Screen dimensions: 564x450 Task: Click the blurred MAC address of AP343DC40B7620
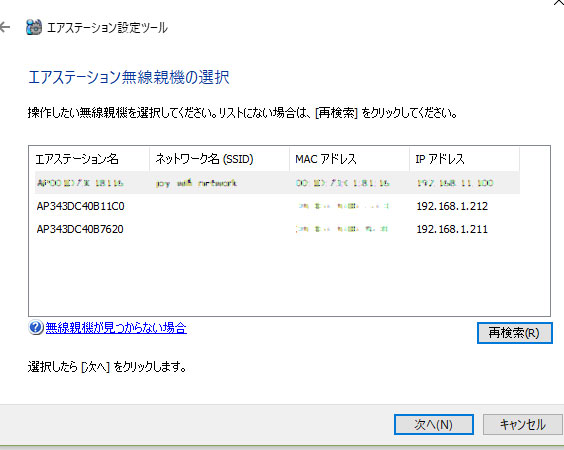coord(342,229)
